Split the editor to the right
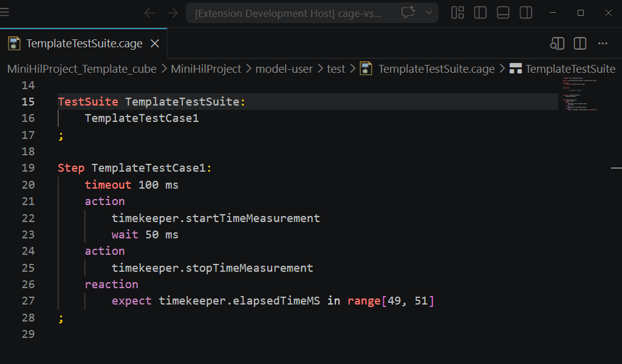Screen dimensions: 622x364 (x=580, y=44)
